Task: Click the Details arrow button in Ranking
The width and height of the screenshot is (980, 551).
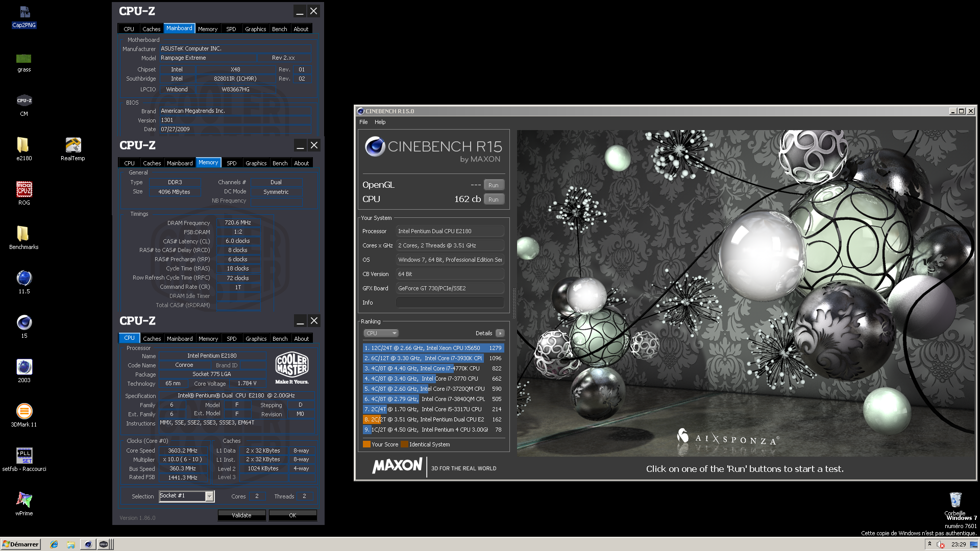Action: coord(500,333)
